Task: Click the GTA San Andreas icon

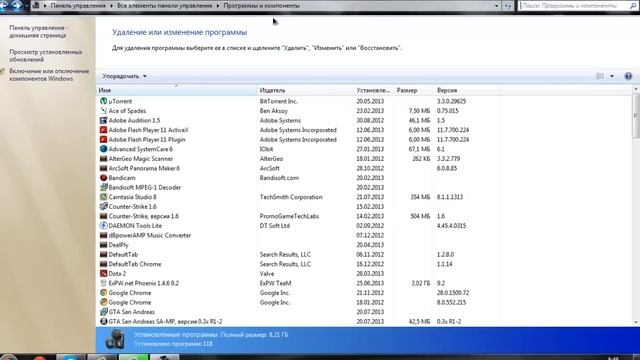Action: click(104, 312)
